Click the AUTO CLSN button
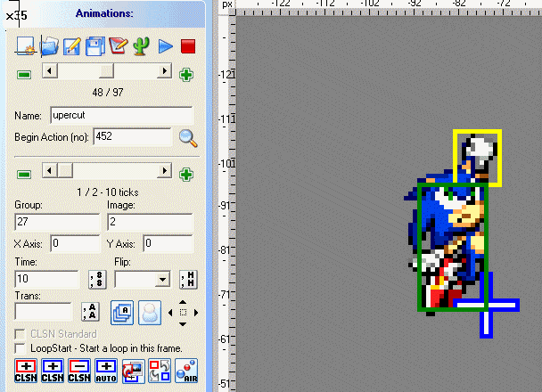Image resolution: width=542 pixels, height=392 pixels. [x=106, y=371]
